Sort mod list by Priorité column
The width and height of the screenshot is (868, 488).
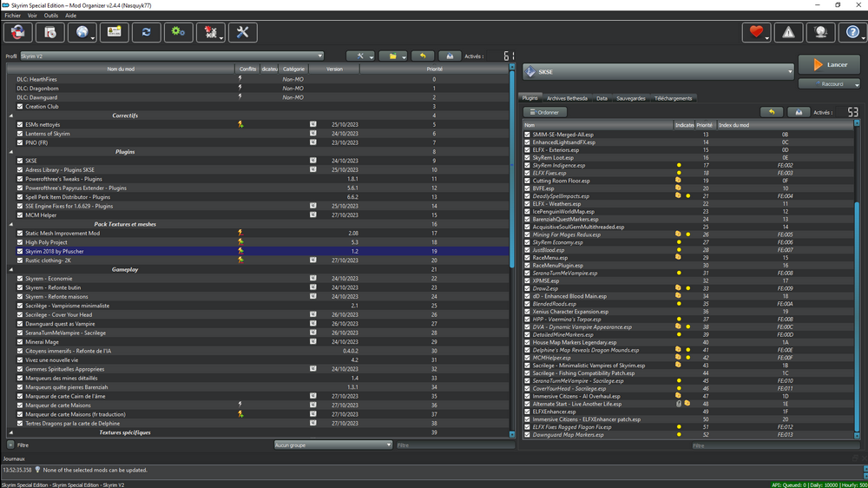click(434, 69)
